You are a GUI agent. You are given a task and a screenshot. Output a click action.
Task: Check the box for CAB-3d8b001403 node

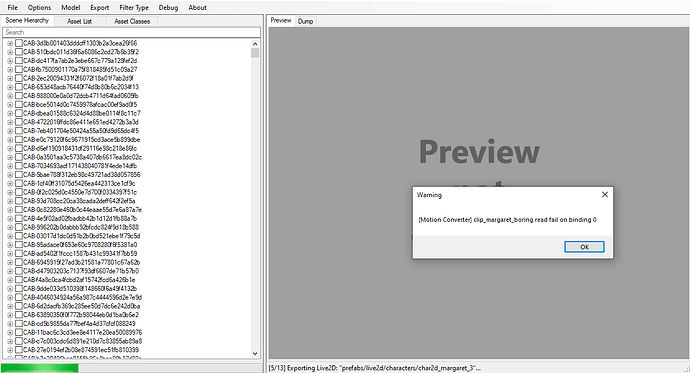(18, 43)
